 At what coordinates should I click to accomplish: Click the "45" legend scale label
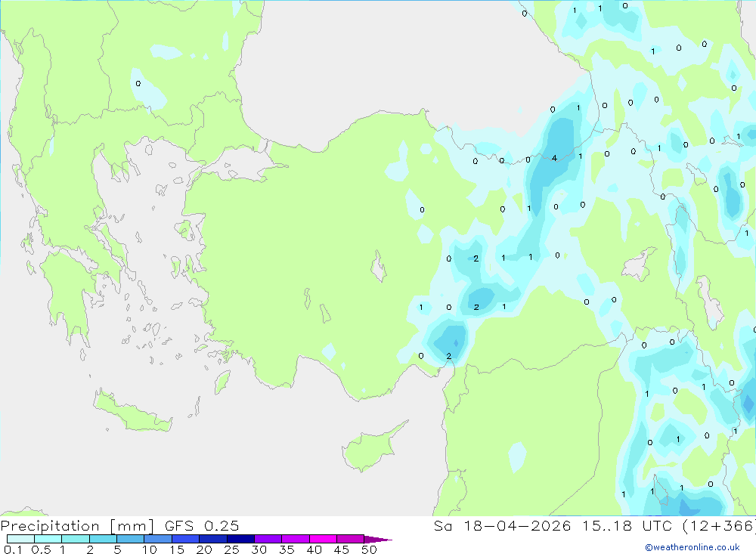click(342, 549)
